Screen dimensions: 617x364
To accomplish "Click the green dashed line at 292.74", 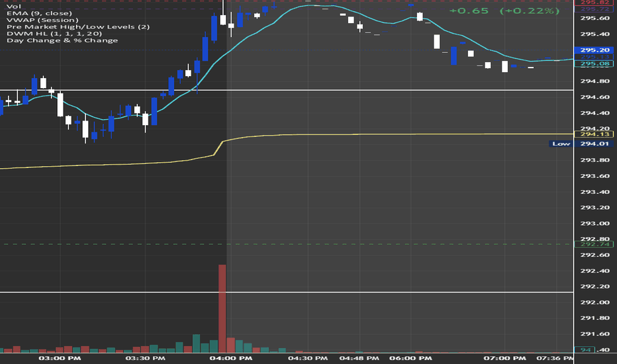I will [287, 244].
